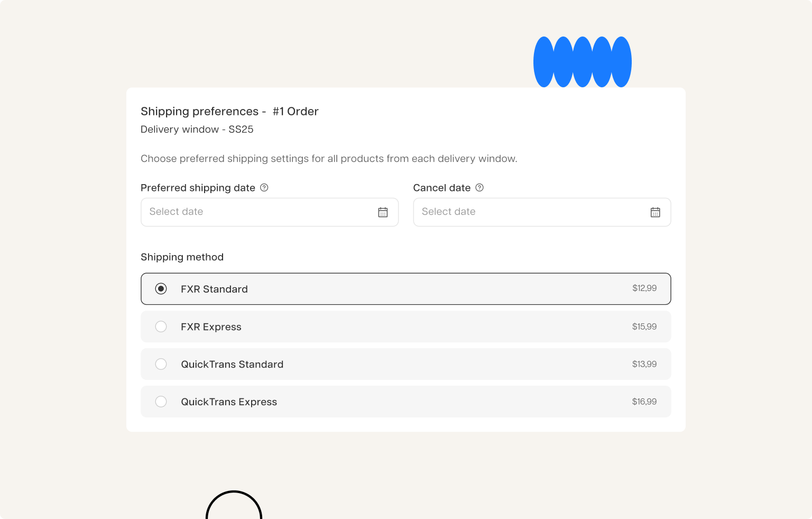
Task: Open calendar picker for Preferred shipping date
Action: [x=383, y=212]
